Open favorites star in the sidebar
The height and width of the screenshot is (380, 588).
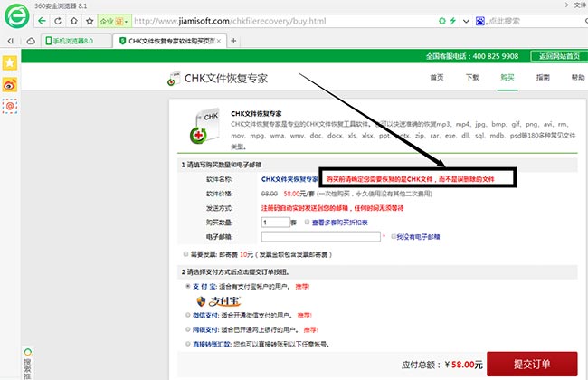point(10,63)
